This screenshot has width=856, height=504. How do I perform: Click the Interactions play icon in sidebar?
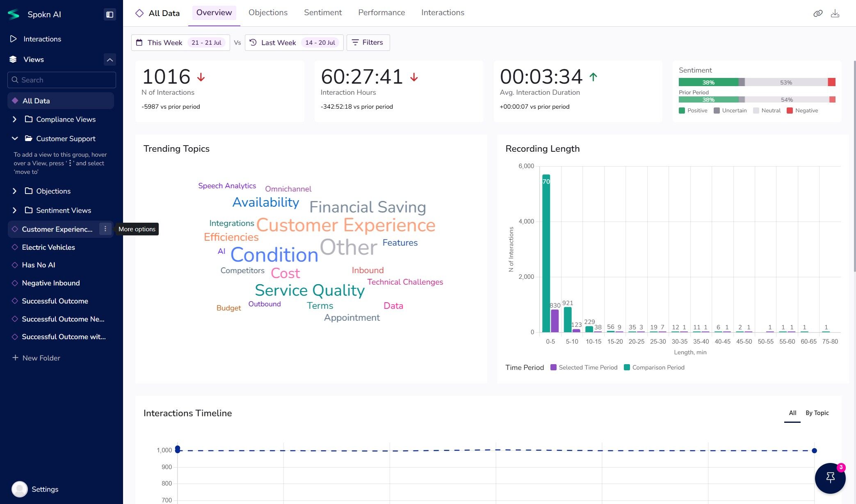[x=14, y=39]
